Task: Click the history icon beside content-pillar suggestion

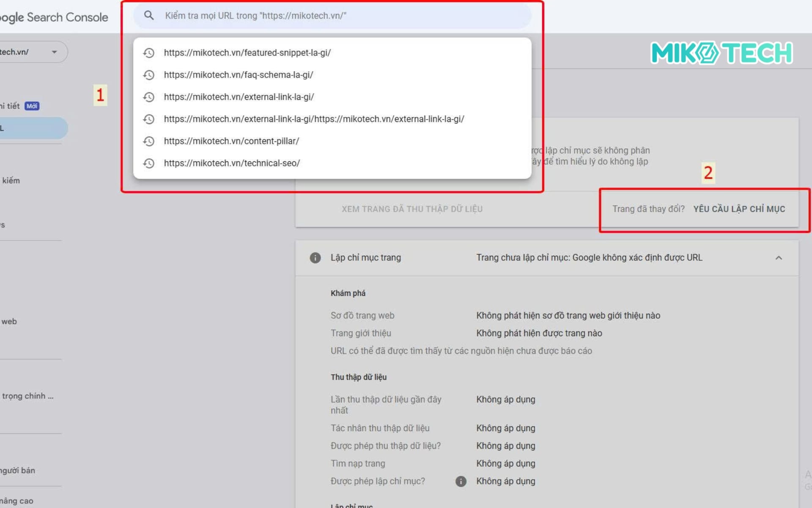Action: [x=149, y=141]
